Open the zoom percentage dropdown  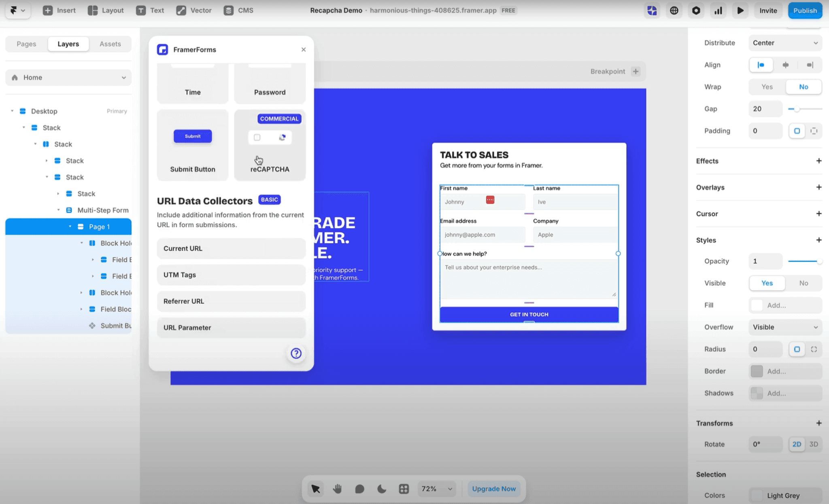click(436, 489)
